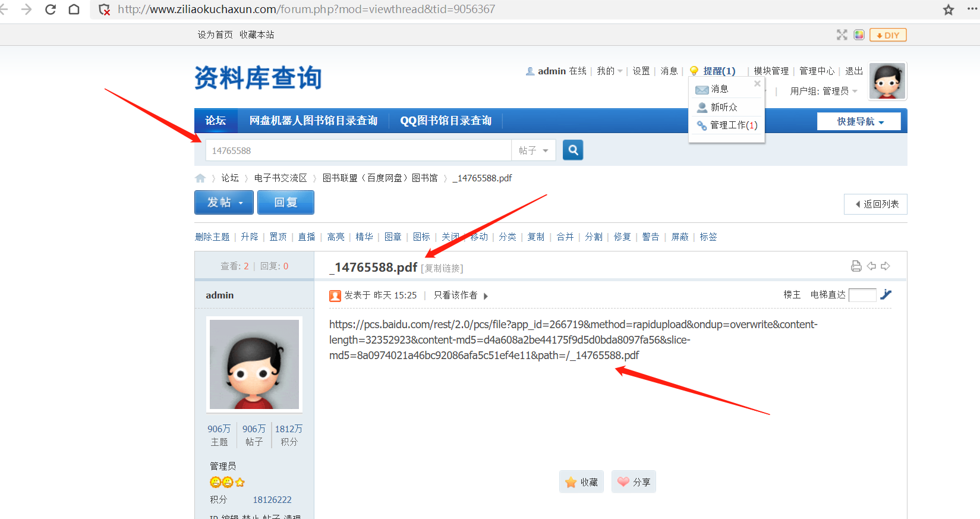This screenshot has height=519, width=980.
Task: Select 管理工作(1) in reminder popup
Action: click(727, 125)
